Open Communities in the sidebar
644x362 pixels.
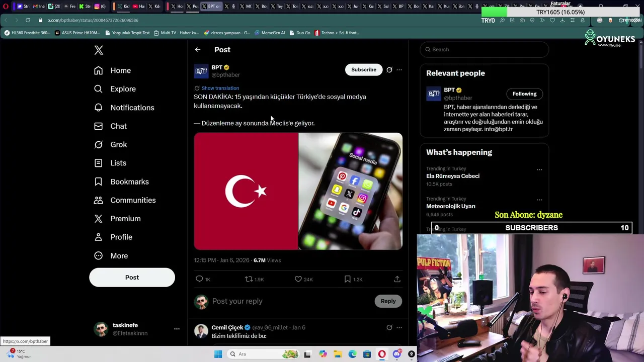125,200
